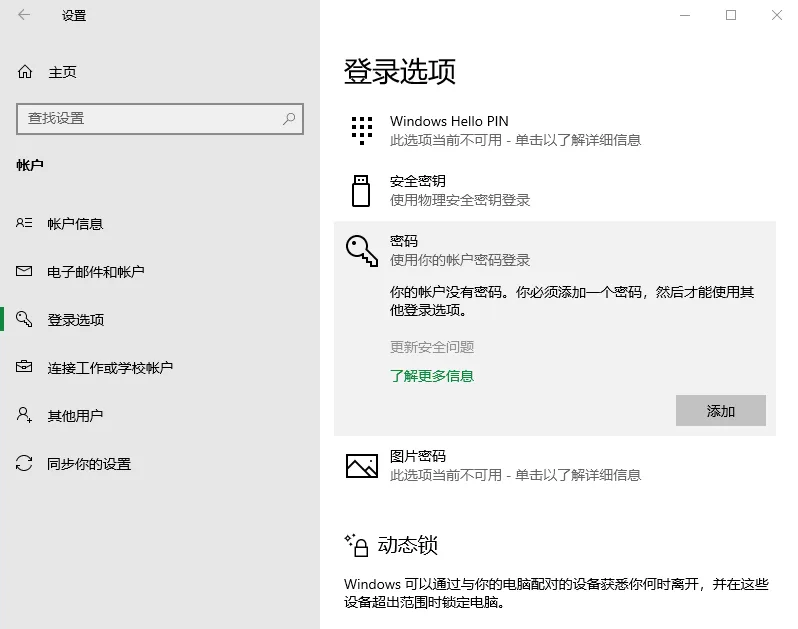Open 同步你的设置 page

tap(89, 464)
